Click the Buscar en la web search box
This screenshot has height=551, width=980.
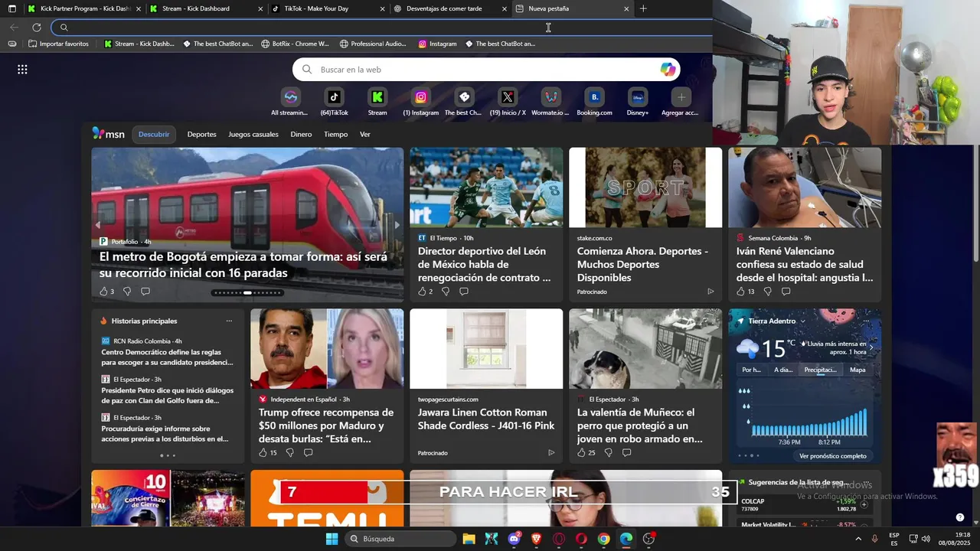486,70
